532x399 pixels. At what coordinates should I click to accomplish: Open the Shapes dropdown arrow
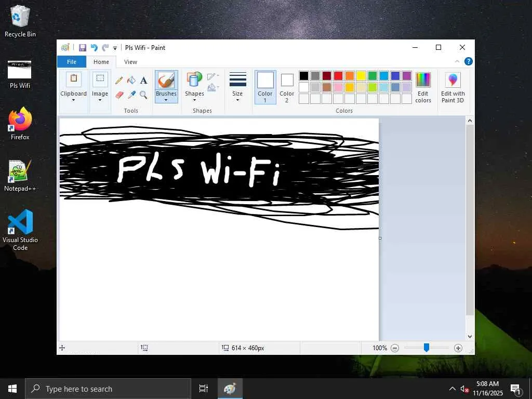click(194, 100)
